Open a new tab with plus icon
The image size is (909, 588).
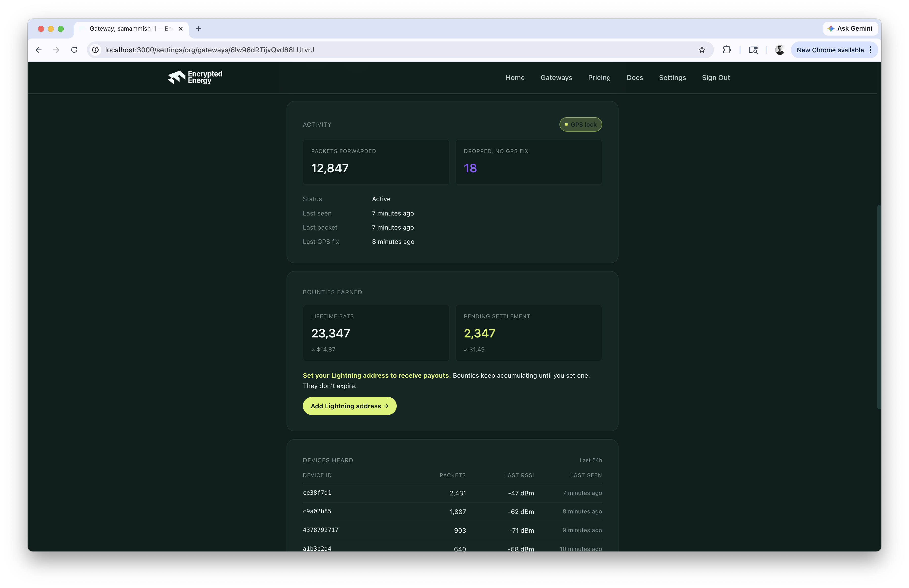point(199,29)
